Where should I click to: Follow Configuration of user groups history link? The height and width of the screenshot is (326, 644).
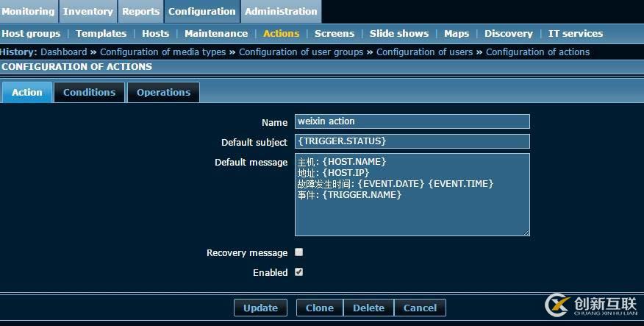click(x=301, y=52)
